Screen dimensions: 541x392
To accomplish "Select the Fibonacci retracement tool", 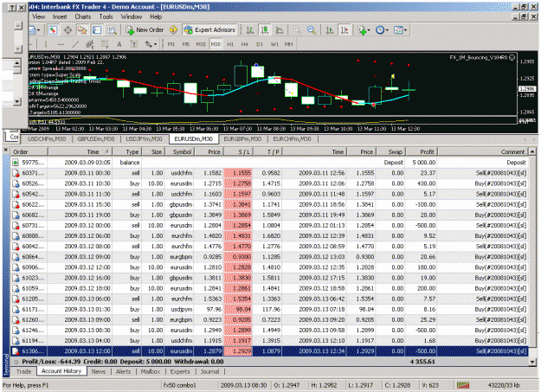I will tap(105, 44).
